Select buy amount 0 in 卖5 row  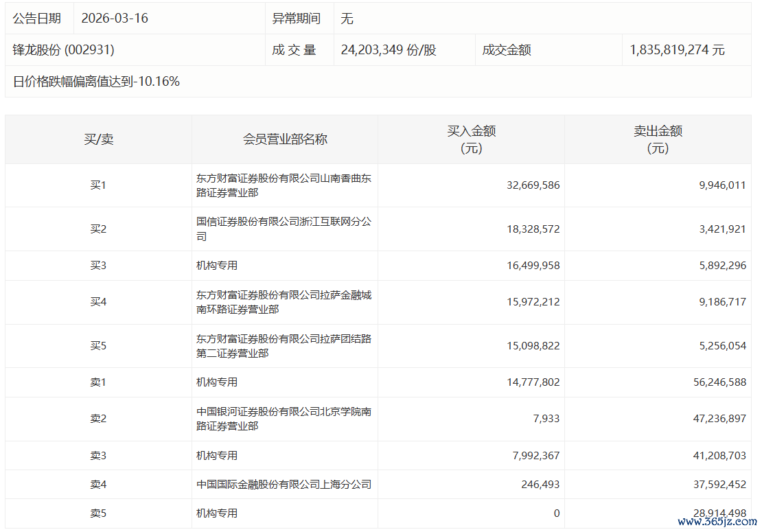click(557, 513)
